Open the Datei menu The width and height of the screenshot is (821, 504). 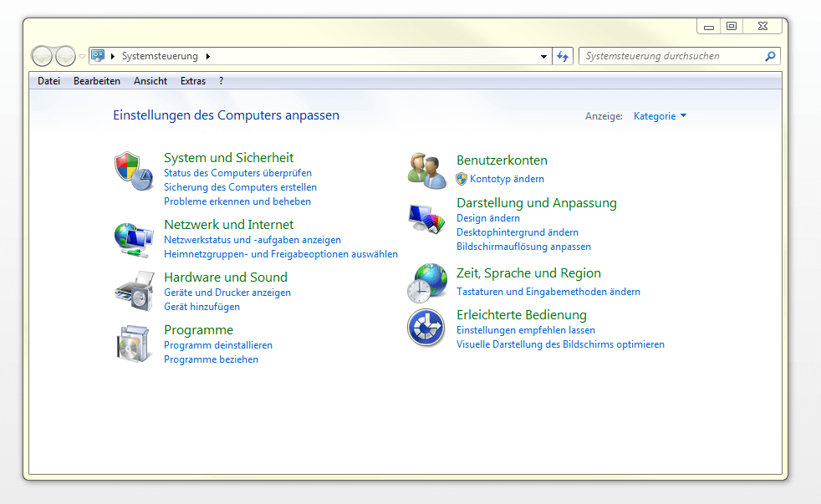click(48, 81)
